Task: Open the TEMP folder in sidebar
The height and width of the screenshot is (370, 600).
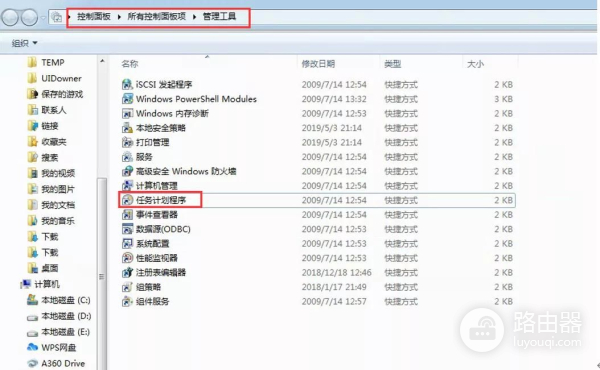Action: 46,62
